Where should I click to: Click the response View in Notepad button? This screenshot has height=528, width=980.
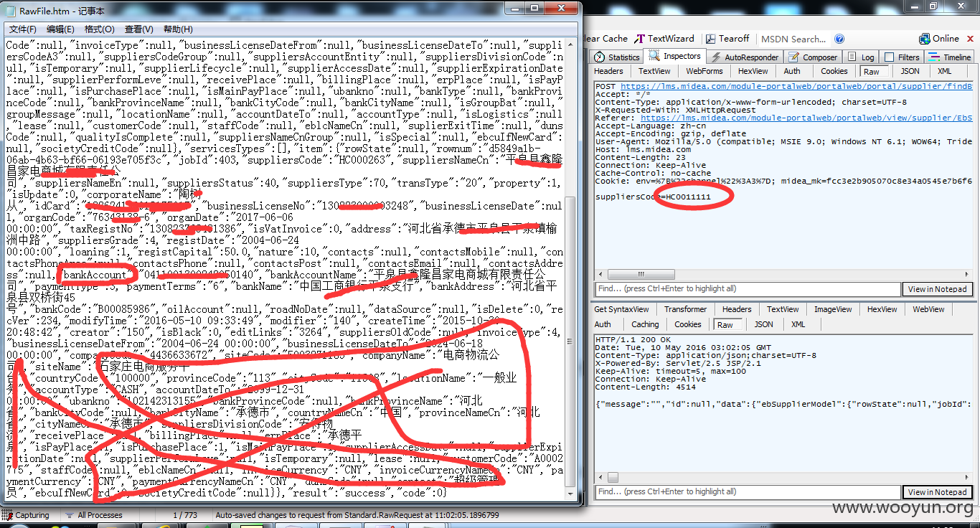937,492
